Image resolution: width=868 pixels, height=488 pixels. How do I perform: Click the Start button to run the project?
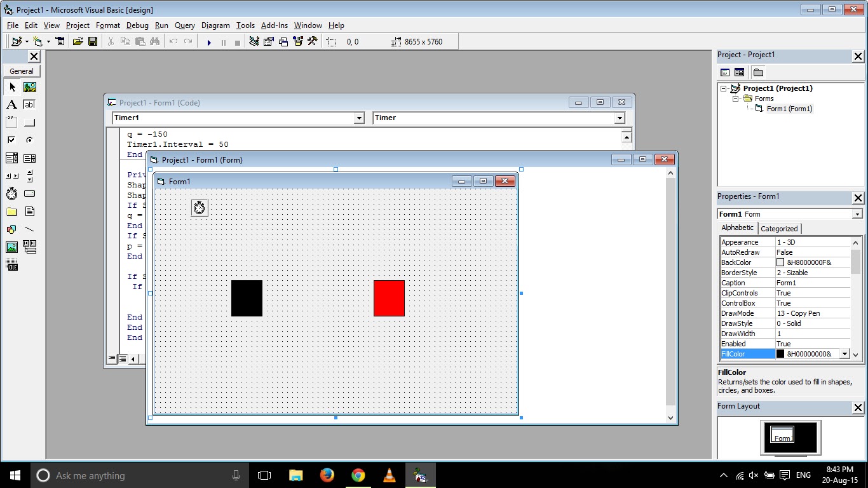tap(209, 41)
